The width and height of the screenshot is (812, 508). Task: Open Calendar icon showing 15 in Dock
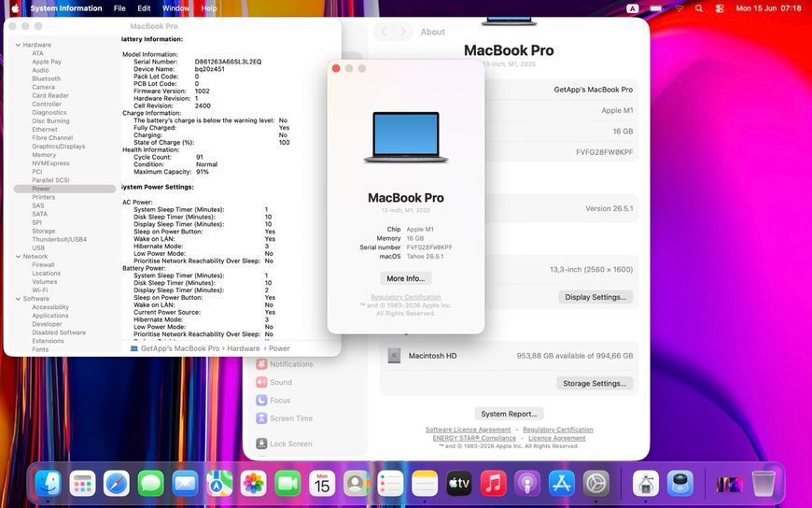pyautogui.click(x=322, y=483)
